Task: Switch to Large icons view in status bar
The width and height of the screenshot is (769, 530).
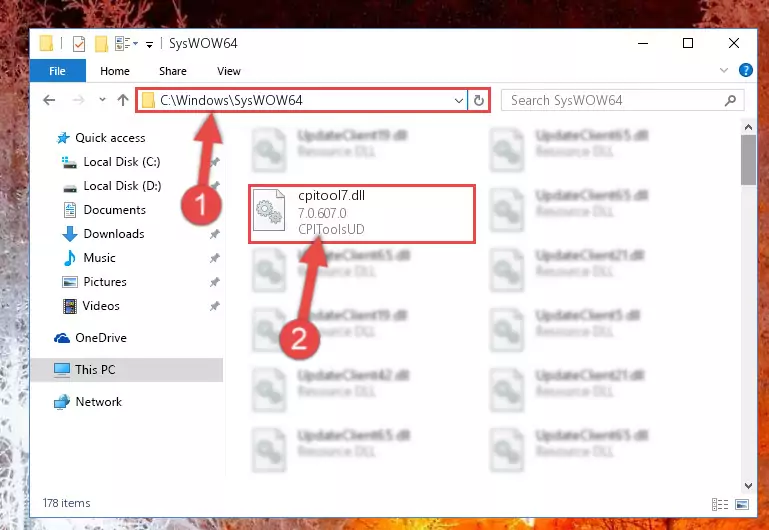Action: [x=742, y=505]
